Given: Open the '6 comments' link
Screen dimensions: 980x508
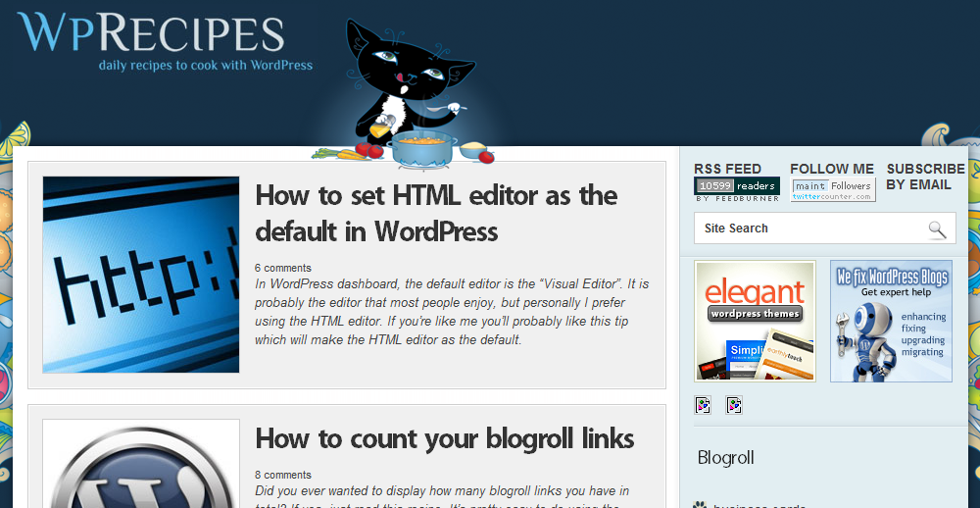Looking at the screenshot, I should coord(283,268).
